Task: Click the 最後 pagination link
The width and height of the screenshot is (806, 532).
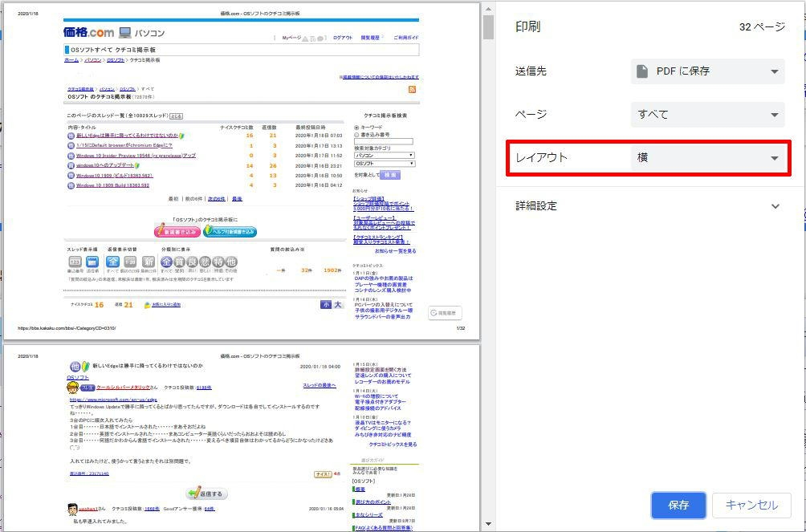Action: 237,199
